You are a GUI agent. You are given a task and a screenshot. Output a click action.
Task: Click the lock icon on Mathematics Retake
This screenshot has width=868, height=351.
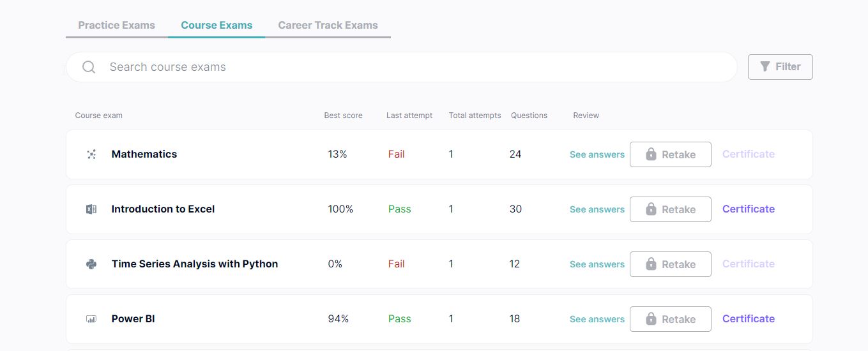[x=651, y=154]
